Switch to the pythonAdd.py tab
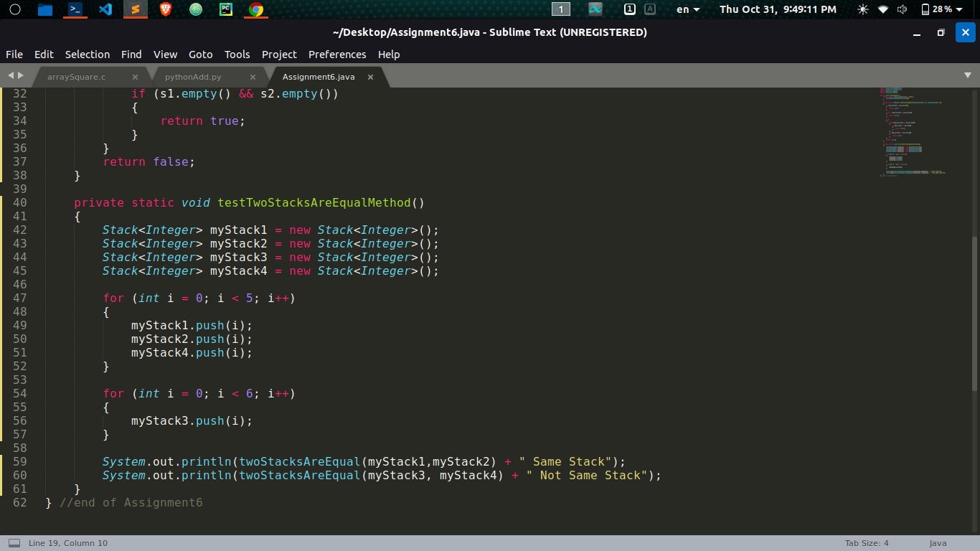 pyautogui.click(x=193, y=77)
